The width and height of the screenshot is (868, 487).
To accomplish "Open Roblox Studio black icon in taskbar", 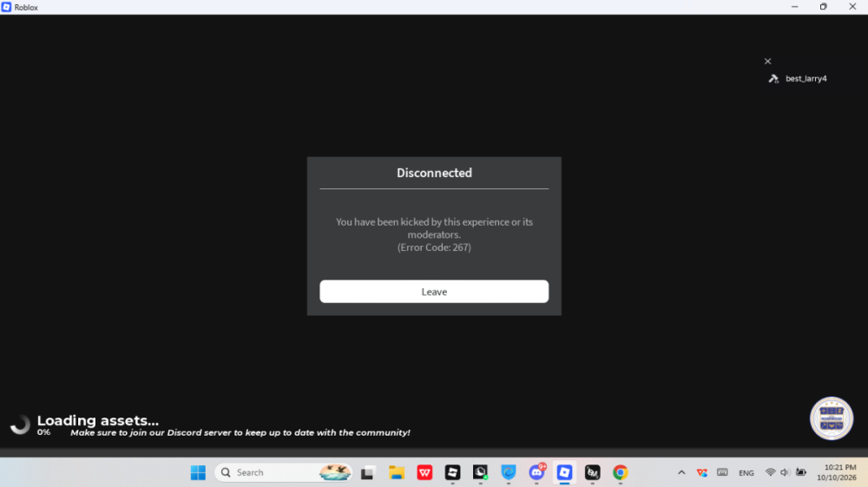I will pos(452,472).
